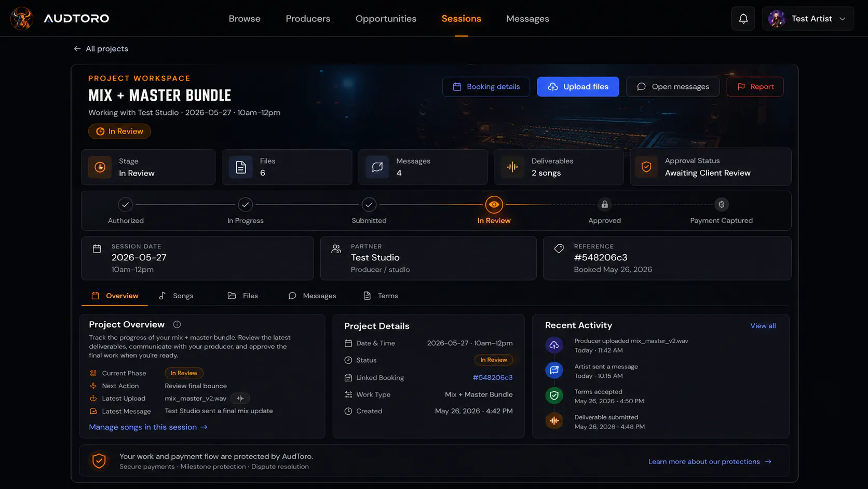The image size is (868, 489).
Task: Click the Current Phase In Review badge
Action: point(184,373)
